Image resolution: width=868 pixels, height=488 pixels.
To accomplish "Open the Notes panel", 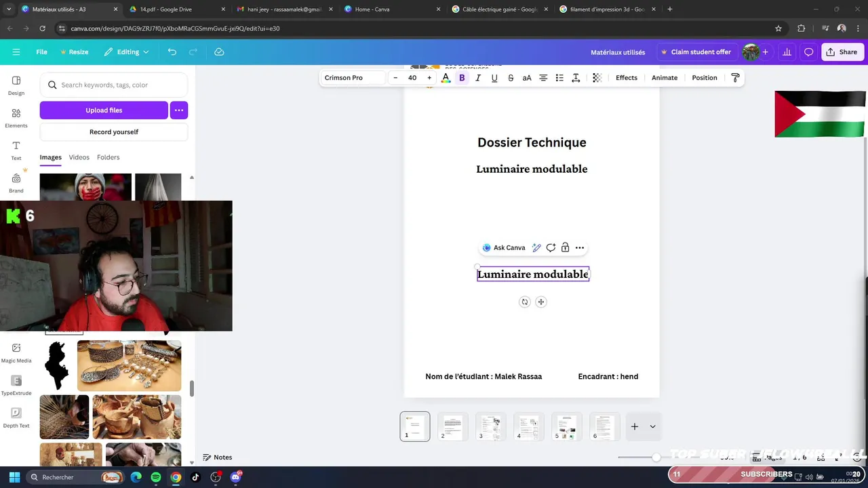I will click(218, 457).
